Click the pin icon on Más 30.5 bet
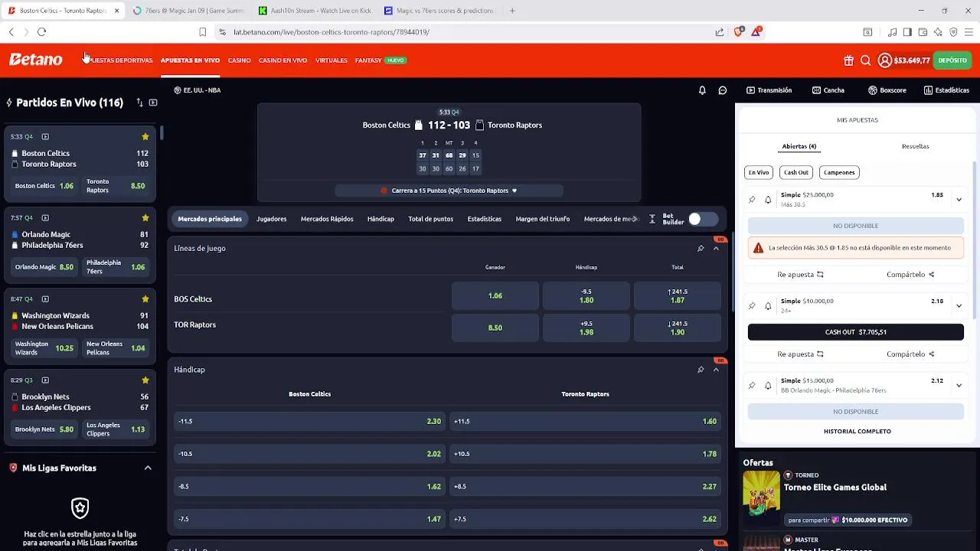The image size is (980, 551). 752,200
